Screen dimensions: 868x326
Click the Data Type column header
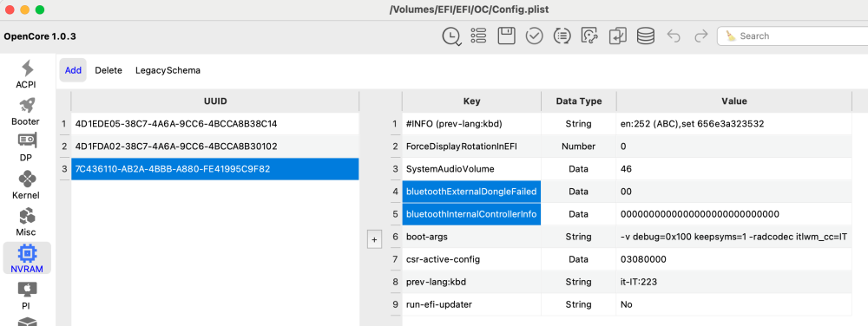[x=578, y=101]
